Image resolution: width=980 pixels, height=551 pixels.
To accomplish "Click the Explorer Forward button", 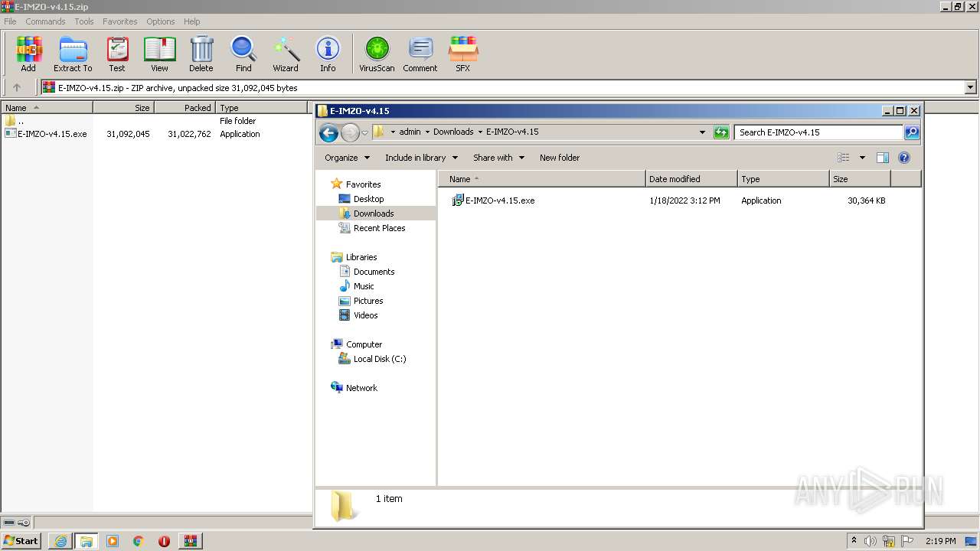I will (350, 132).
